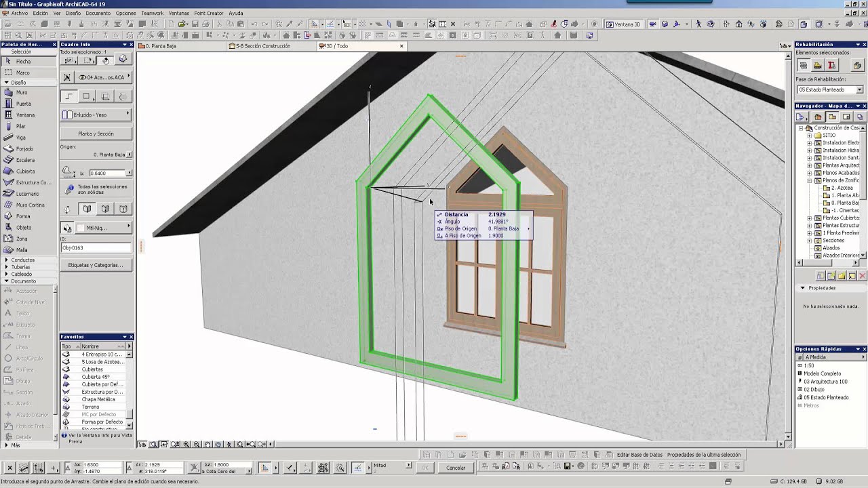
Task: Collapse Planos de Zonificación tree node
Action: coord(809,180)
